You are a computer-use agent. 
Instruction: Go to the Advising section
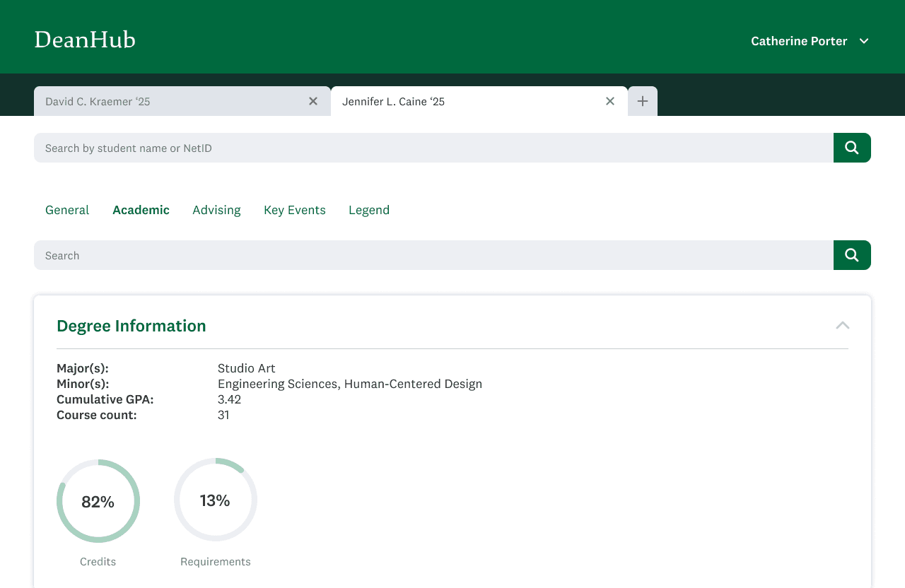[x=216, y=210]
